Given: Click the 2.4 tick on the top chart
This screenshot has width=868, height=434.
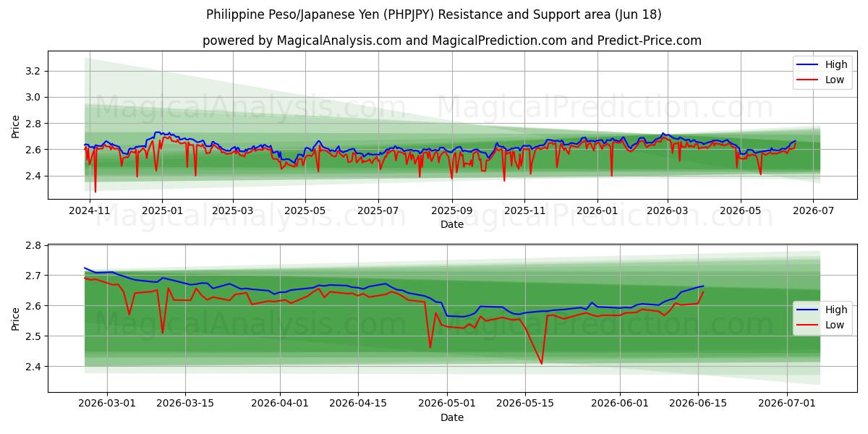Looking at the screenshot, I should (35, 176).
